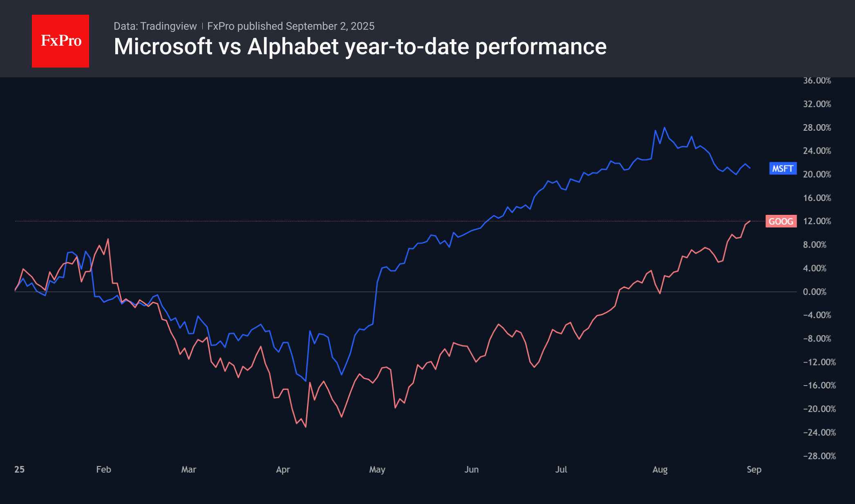Click the Jul label on time axis

(x=561, y=469)
